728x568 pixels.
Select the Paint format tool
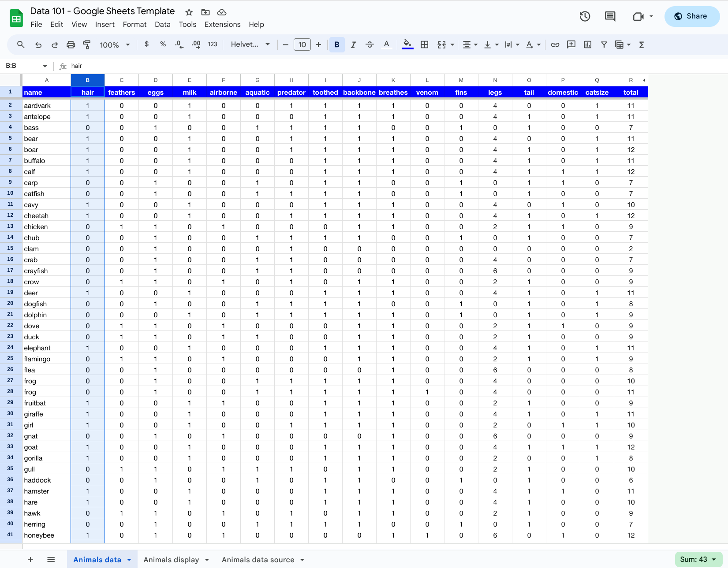pos(87,45)
